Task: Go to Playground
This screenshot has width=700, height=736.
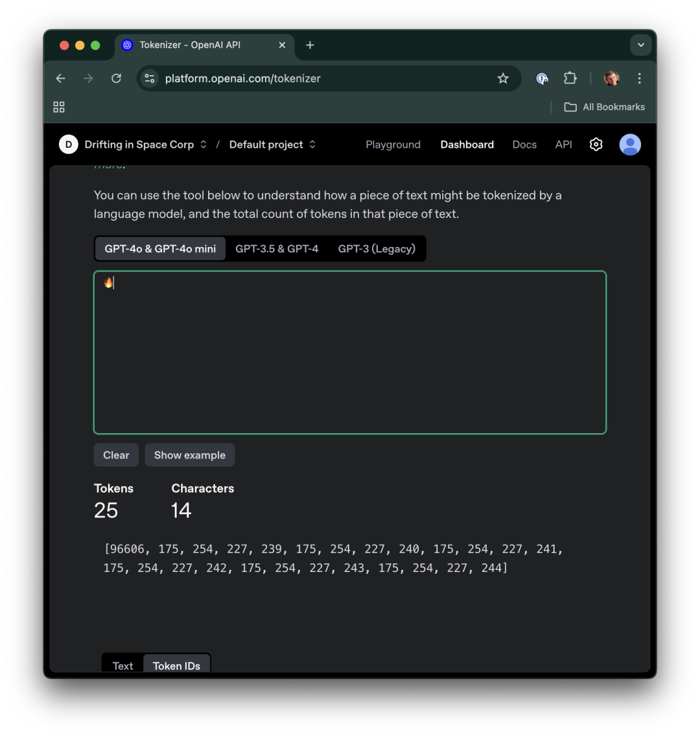Action: pyautogui.click(x=393, y=145)
